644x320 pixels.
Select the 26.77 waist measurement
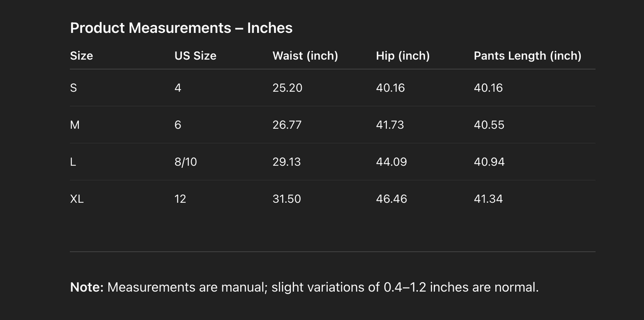(x=287, y=125)
